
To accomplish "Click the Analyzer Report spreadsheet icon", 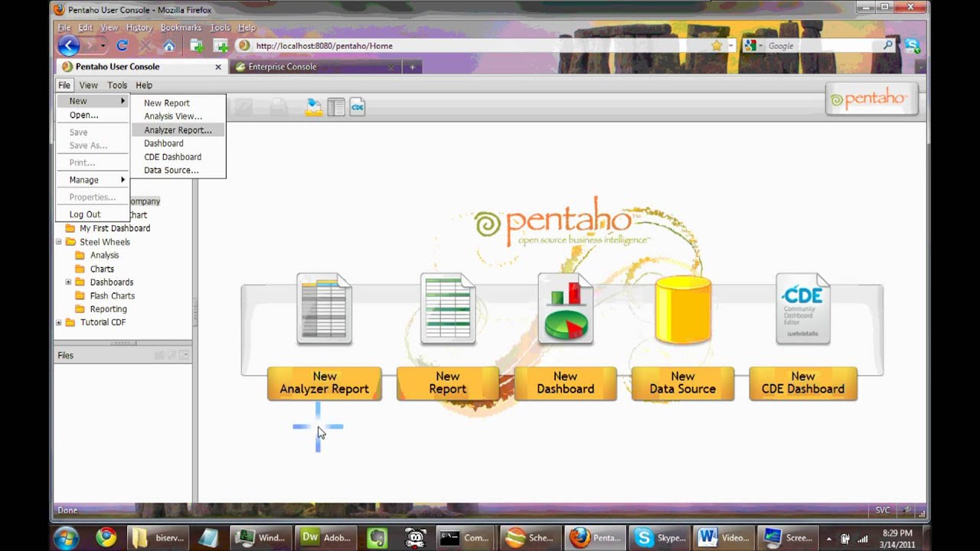I will tap(324, 308).
